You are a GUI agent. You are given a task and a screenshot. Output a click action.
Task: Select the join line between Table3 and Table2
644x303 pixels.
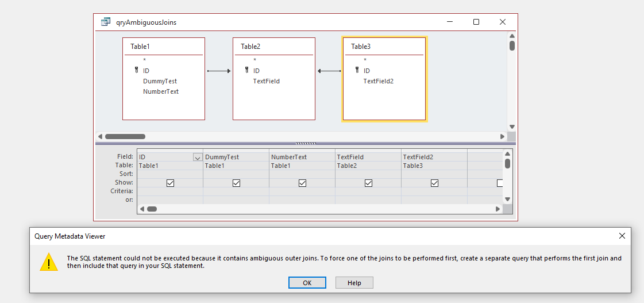(329, 71)
